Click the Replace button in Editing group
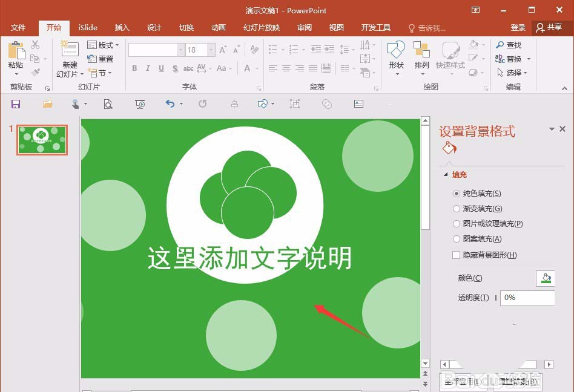 (512, 59)
